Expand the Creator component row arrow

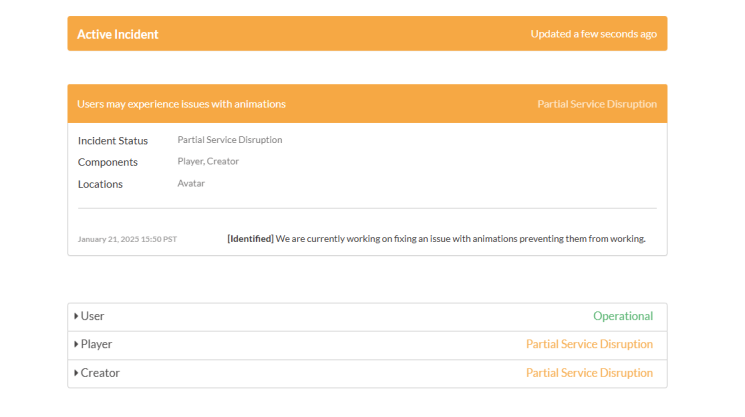pyautogui.click(x=76, y=373)
